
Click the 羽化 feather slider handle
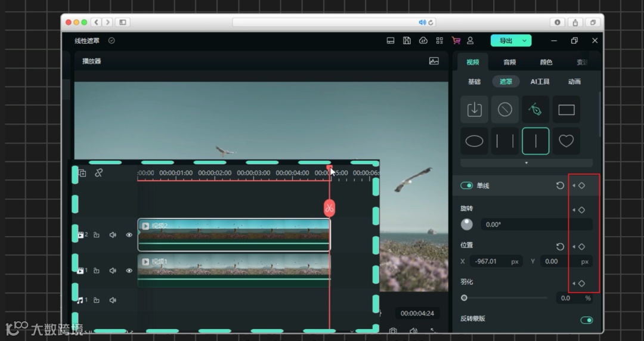(x=464, y=298)
